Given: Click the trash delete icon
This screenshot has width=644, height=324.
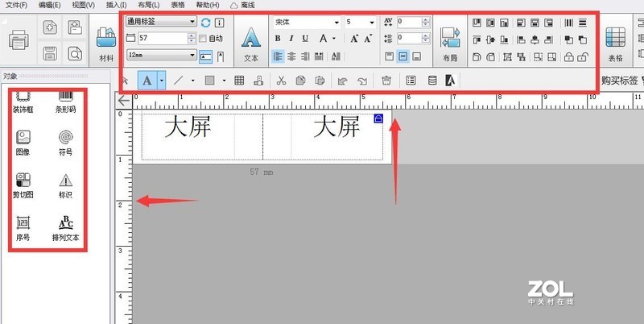Looking at the screenshot, I should 386,81.
